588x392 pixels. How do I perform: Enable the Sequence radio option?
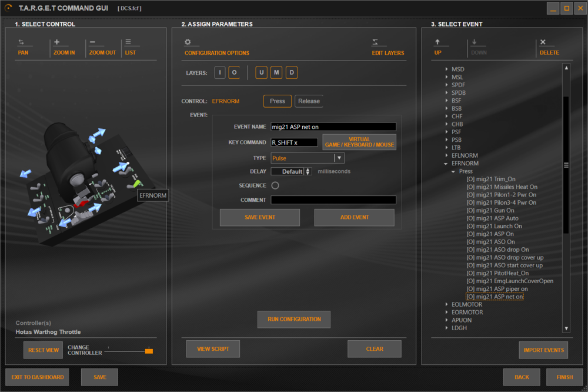pos(275,185)
